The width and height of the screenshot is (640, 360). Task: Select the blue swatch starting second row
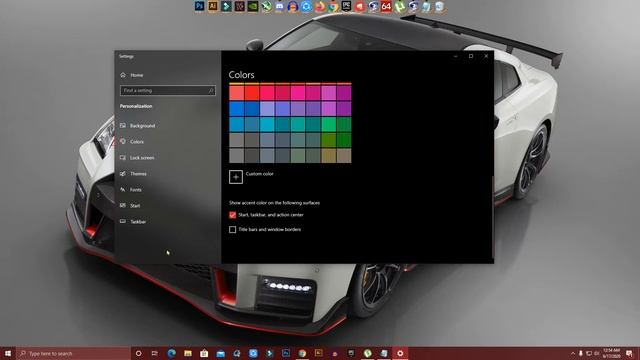point(236,109)
